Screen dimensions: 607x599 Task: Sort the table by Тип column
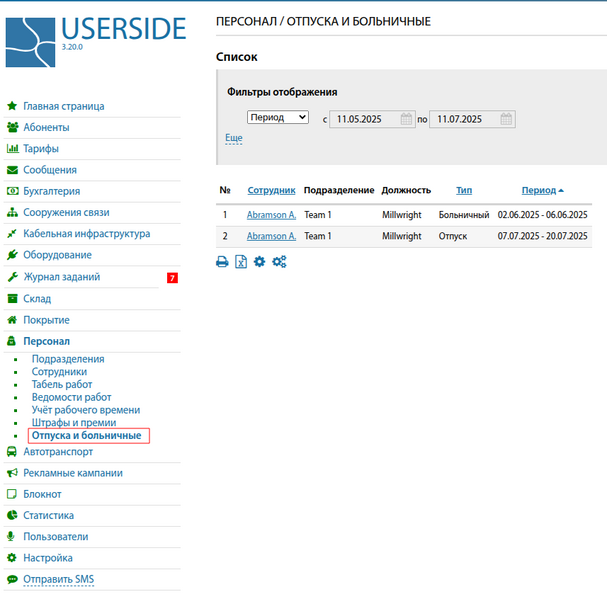point(464,190)
